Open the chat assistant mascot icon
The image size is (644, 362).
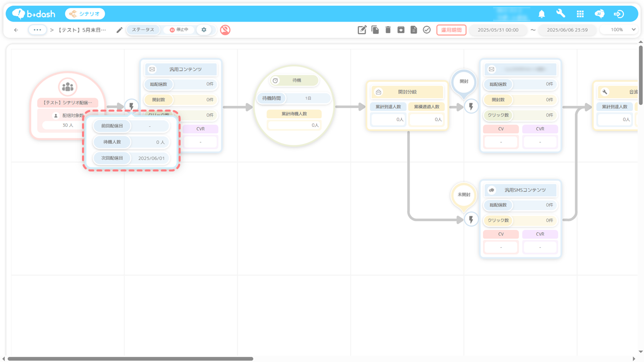[x=600, y=14]
